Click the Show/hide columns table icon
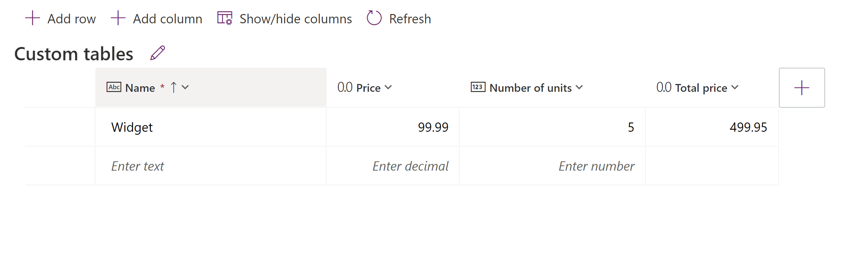Image resolution: width=868 pixels, height=272 pixels. (x=225, y=18)
